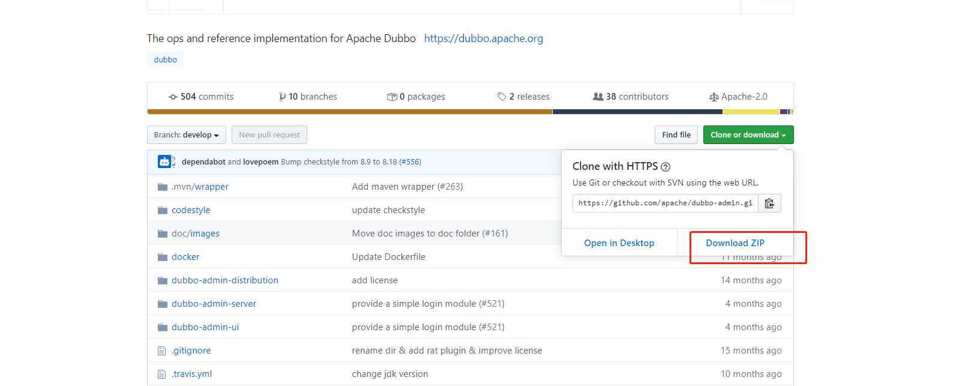980x386 pixels.
Task: Click file icon beside .travis.yml
Action: click(x=161, y=374)
